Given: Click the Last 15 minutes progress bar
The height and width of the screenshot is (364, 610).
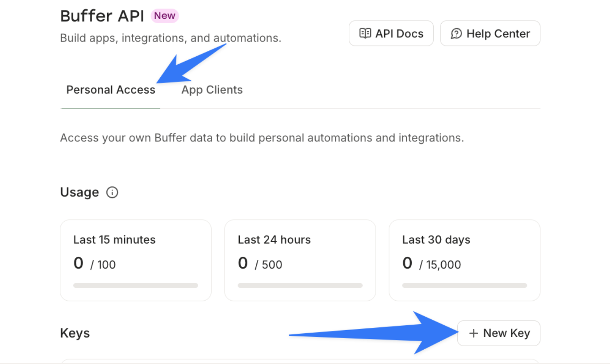Looking at the screenshot, I should click(136, 285).
